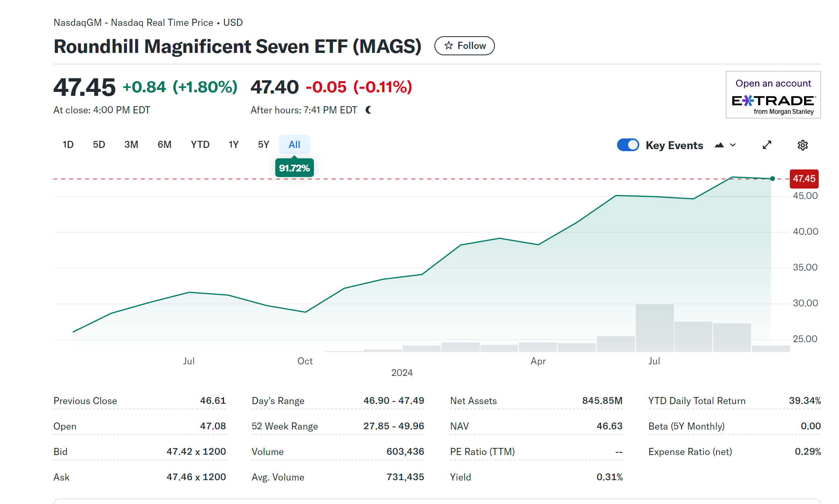Click the 47.45 current price marker

tap(804, 179)
